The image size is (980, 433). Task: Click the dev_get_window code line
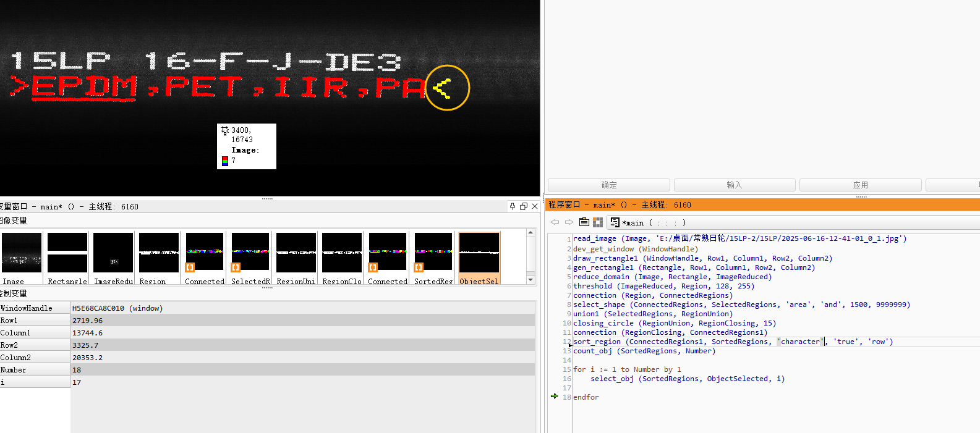pyautogui.click(x=636, y=249)
